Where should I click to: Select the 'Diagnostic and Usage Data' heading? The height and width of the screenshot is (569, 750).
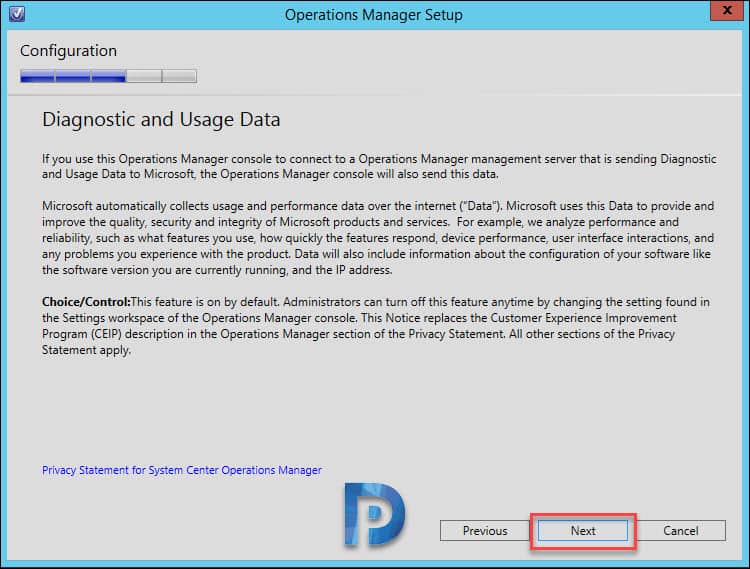(161, 120)
